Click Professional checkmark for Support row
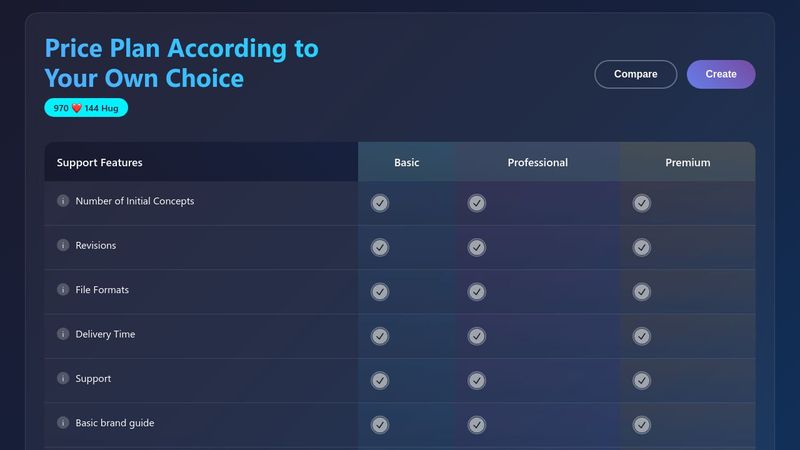 pyautogui.click(x=477, y=381)
